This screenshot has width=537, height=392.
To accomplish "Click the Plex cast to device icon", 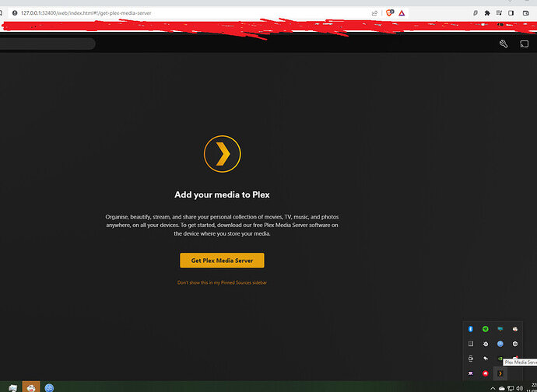I will click(525, 44).
